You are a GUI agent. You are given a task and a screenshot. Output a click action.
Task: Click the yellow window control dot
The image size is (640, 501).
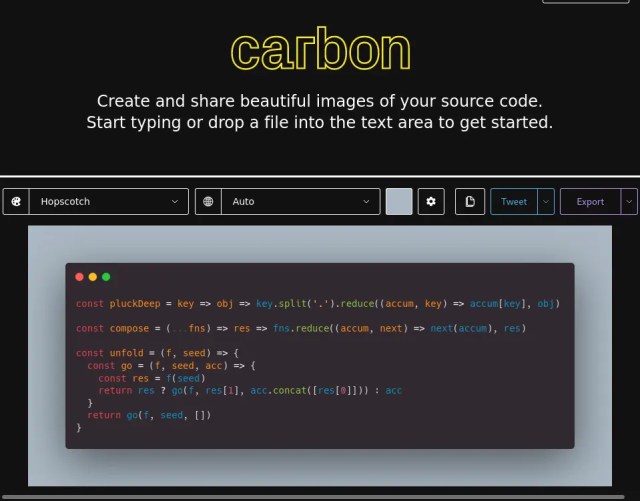click(x=93, y=277)
